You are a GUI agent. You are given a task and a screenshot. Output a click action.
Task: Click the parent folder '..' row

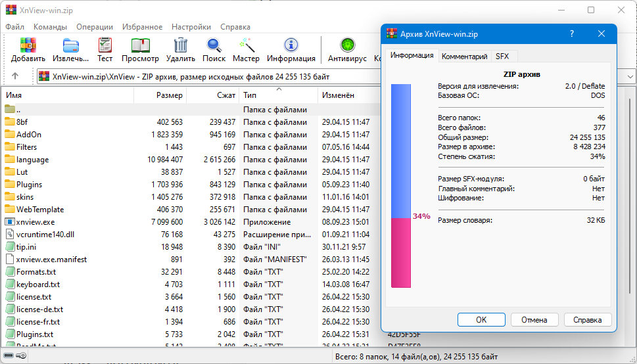191,109
